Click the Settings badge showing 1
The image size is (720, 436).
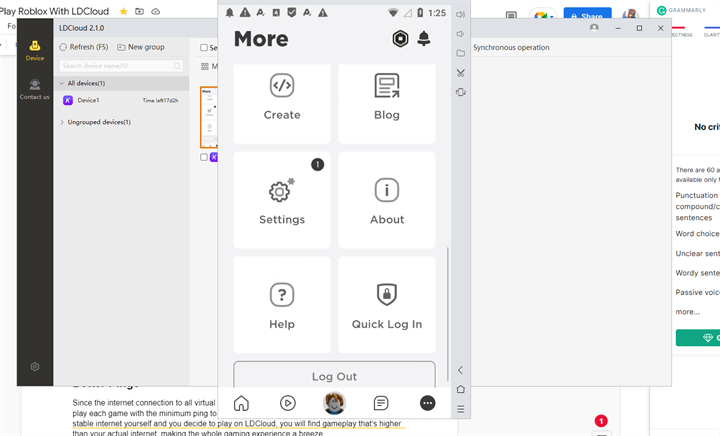317,164
